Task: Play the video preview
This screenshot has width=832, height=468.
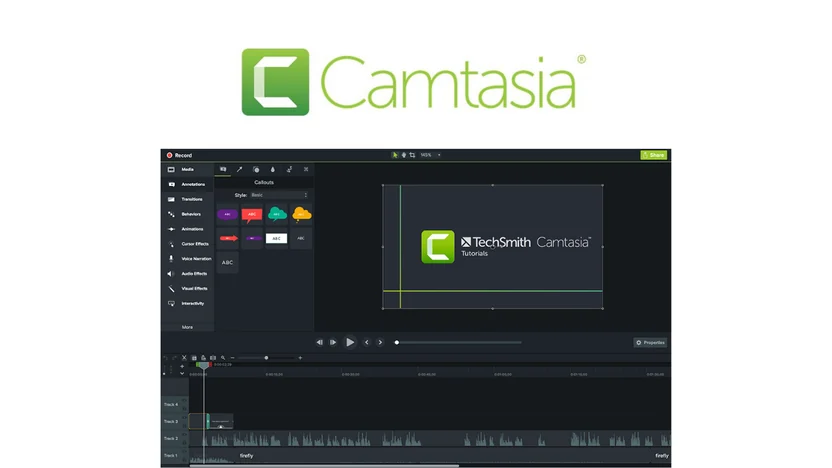Action: point(350,342)
